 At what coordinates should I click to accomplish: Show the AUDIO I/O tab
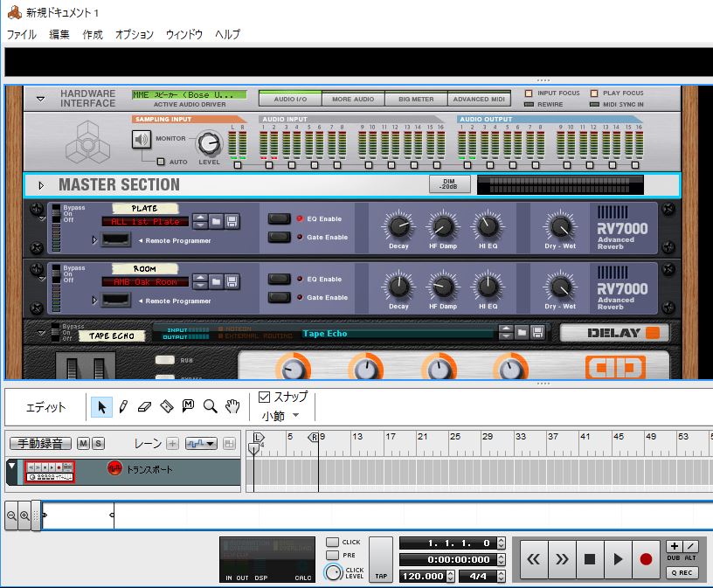291,99
